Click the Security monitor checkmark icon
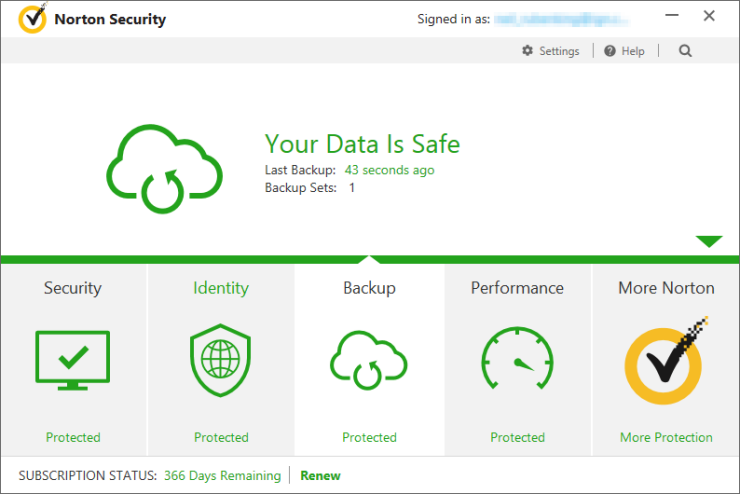Screen dimensions: 740x494 tap(73, 360)
